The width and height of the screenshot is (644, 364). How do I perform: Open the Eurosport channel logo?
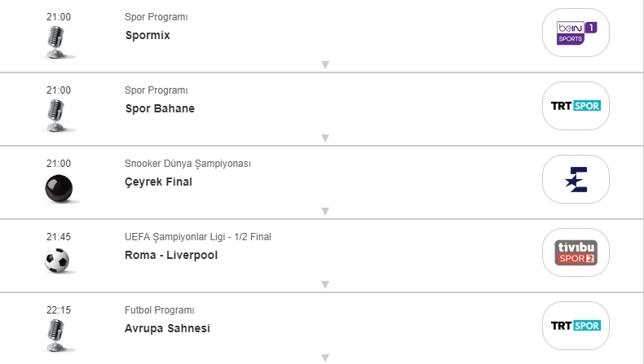coord(576,179)
